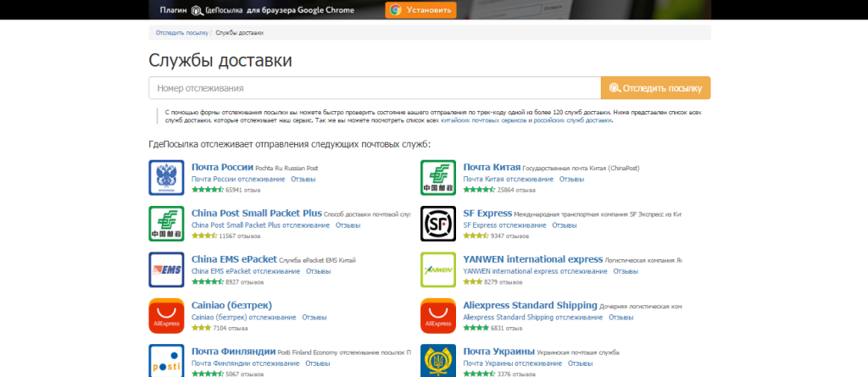868x377 pixels.
Task: Click the '8279 отзывов' review count
Action: 503,282
